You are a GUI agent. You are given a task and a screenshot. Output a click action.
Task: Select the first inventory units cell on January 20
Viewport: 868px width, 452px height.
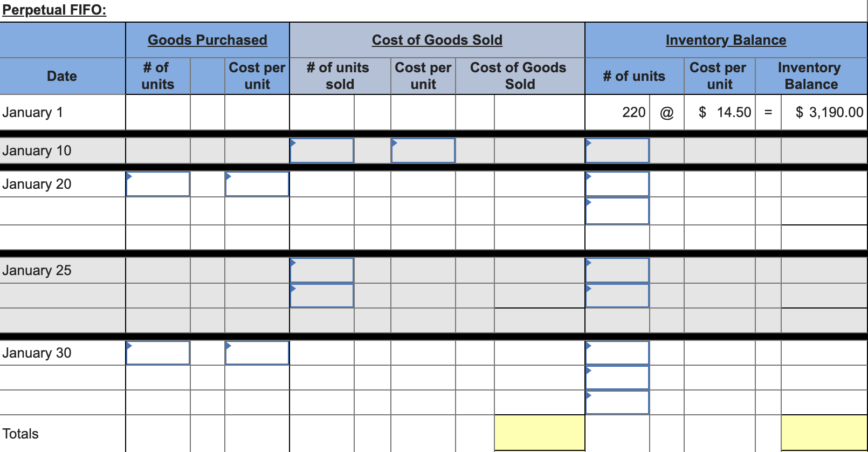coord(617,184)
